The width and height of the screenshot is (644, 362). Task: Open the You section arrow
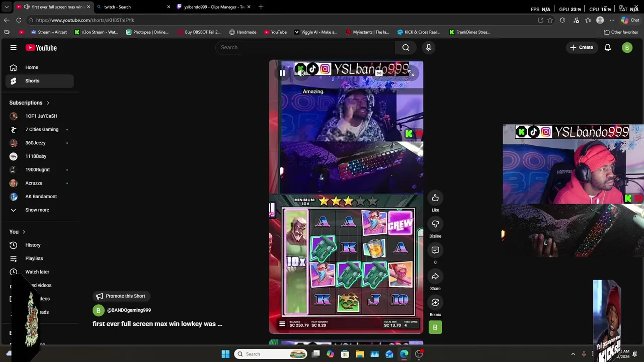pos(24,232)
